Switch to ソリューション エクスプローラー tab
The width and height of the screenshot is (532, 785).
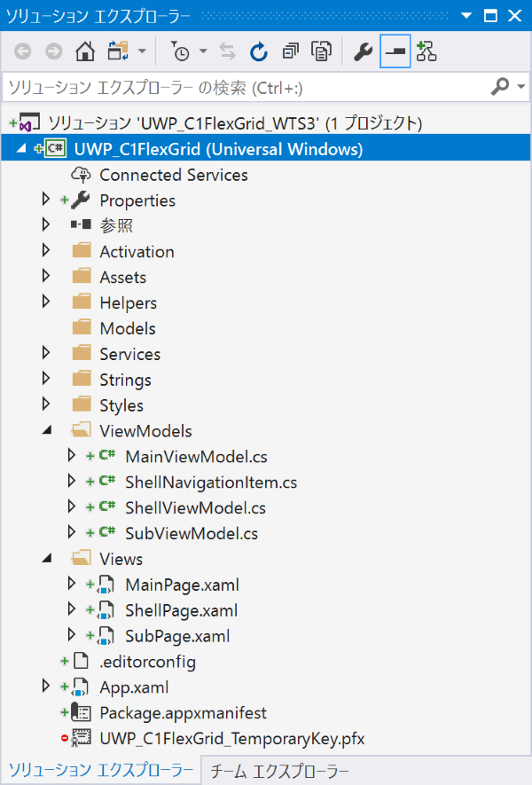[100, 770]
